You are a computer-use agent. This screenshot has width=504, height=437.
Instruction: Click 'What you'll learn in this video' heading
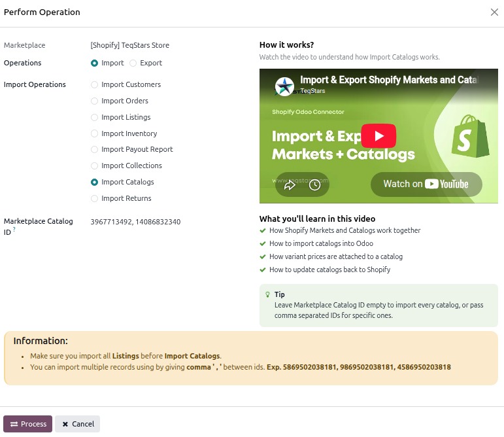pos(317,219)
